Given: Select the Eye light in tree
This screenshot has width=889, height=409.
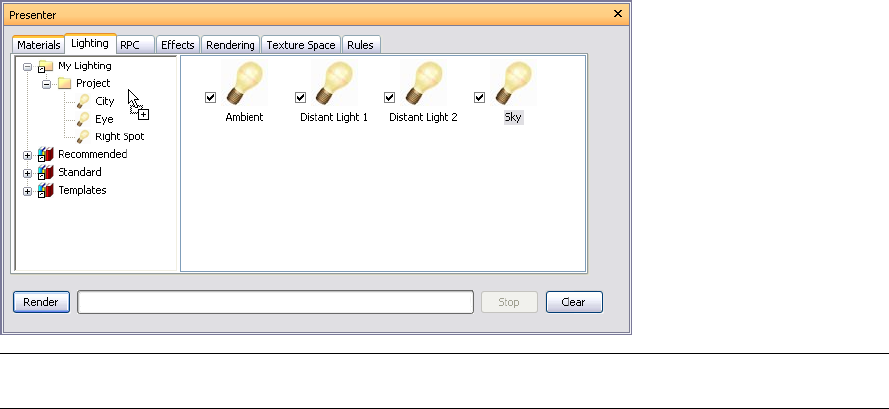Looking at the screenshot, I should pyautogui.click(x=104, y=119).
